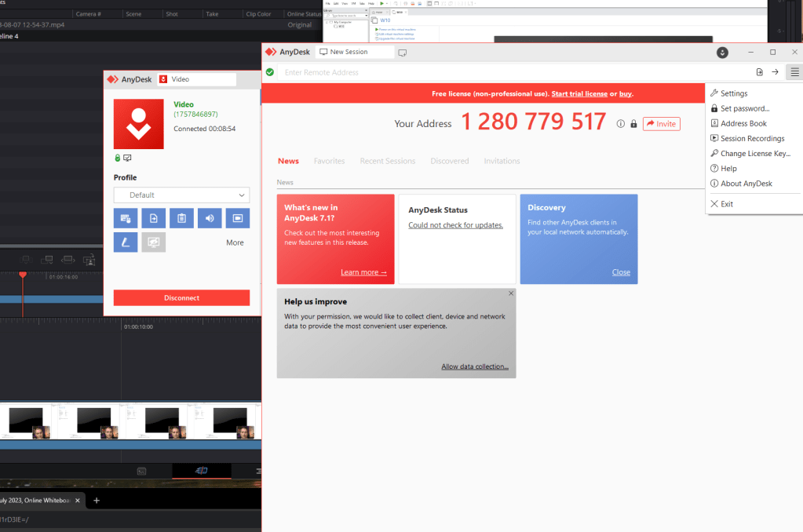The image size is (803, 532).
Task: Open Session Recordings menu entry
Action: pyautogui.click(x=754, y=138)
